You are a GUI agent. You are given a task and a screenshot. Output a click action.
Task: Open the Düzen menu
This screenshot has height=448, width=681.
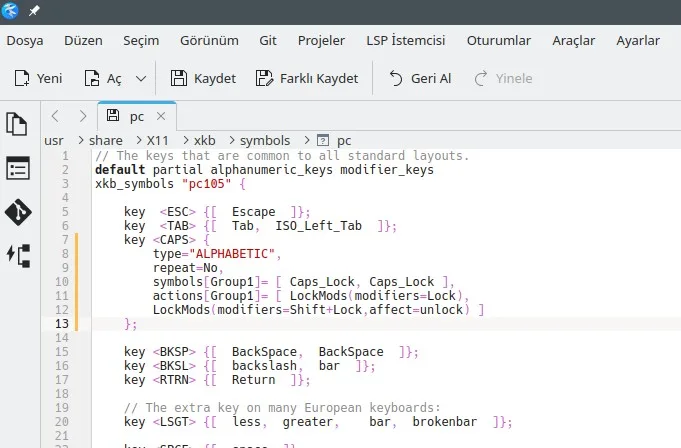83,40
